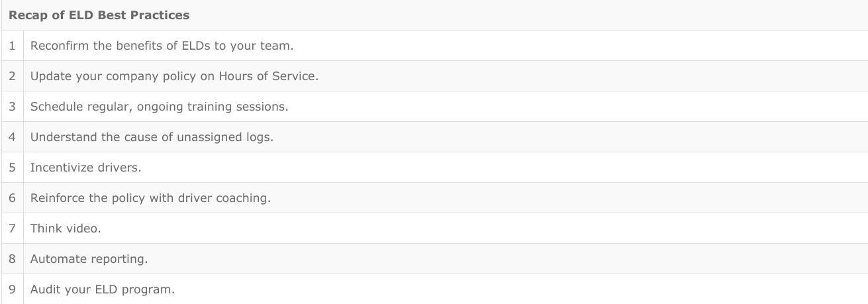This screenshot has width=868, height=304.
Task: Select the row number 1 cell
Action: [12, 46]
